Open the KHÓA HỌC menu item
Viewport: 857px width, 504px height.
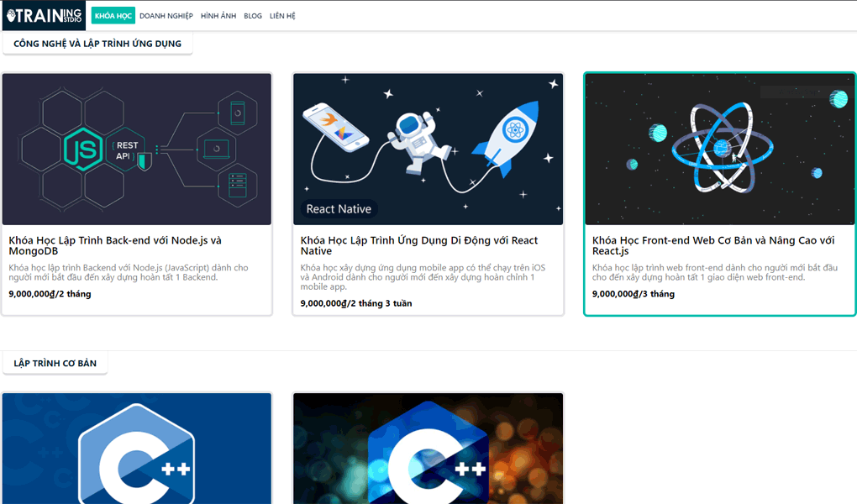point(113,16)
